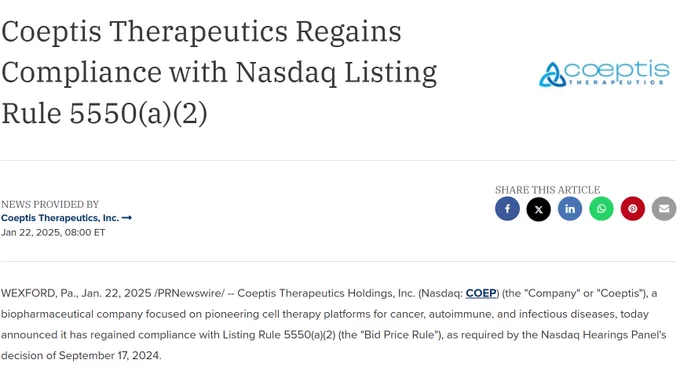Click the /PRNewswire/ text in the body
680x378 pixels.
click(190, 293)
